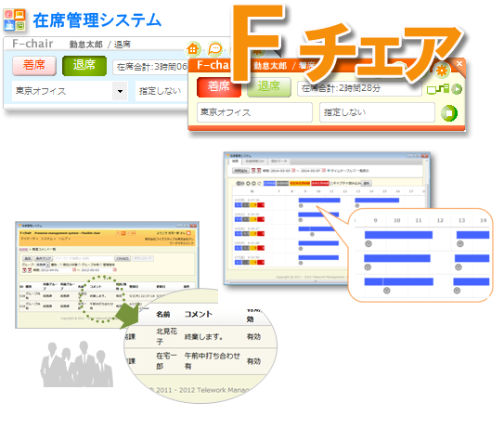The width and height of the screenshot is (504, 429).
Task: Click the next arrow icon in the timetable toolbar
Action: [x=253, y=183]
